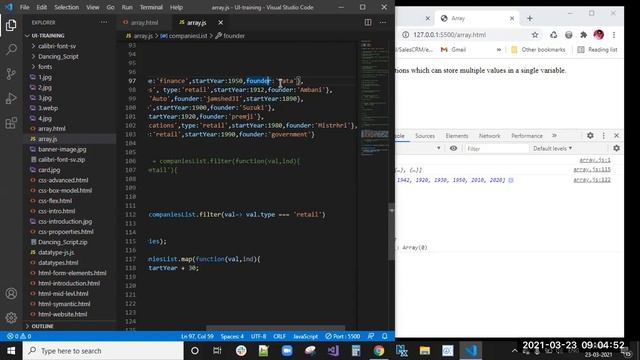The image size is (640, 360).
Task: Switch to the Sources tab in DevTools
Action: pos(425,136)
